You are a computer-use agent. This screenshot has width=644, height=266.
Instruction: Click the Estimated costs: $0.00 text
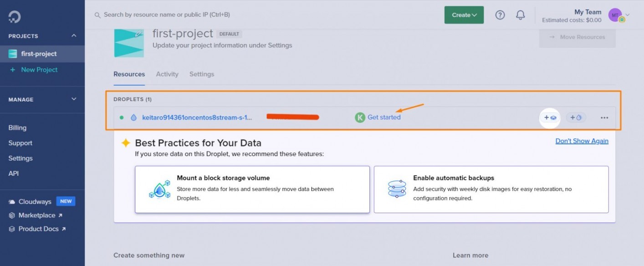[x=572, y=20]
